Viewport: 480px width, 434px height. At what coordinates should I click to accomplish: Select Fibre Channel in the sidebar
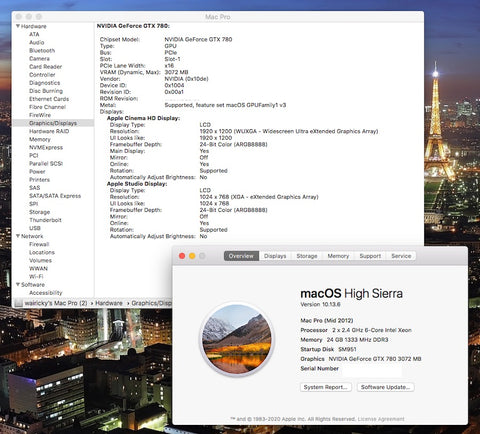47,107
